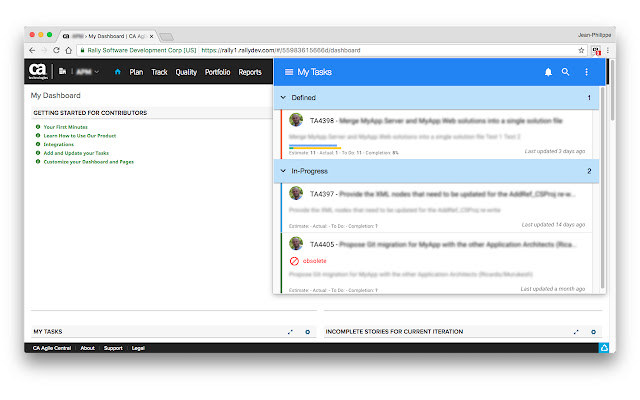This screenshot has height=400, width=640.
Task: Click the In-Progress section count 2
Action: click(x=589, y=171)
